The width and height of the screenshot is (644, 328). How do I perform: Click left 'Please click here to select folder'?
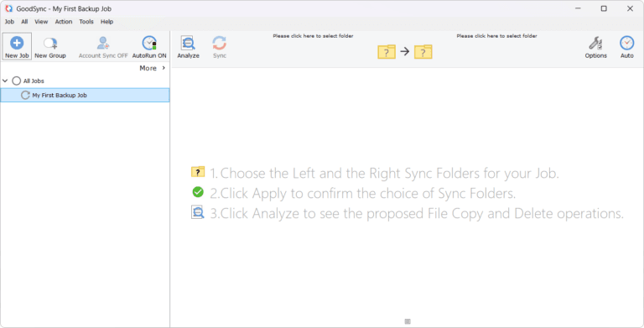313,36
